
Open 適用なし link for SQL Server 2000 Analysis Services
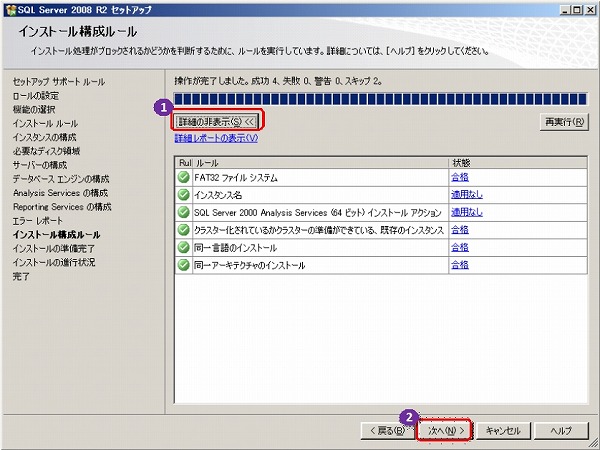(x=467, y=212)
